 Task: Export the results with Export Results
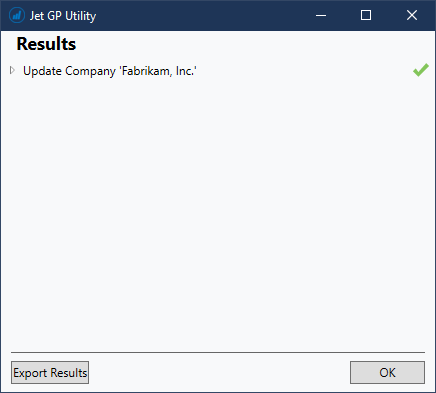50,372
